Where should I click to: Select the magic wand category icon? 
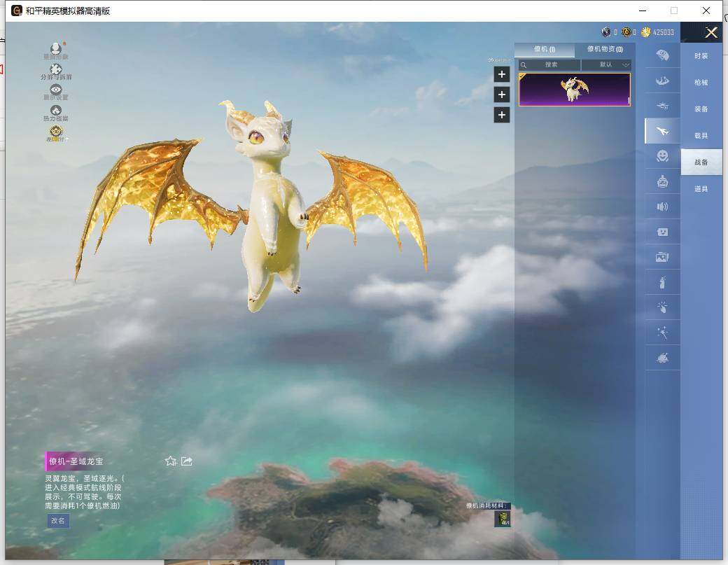(662, 333)
